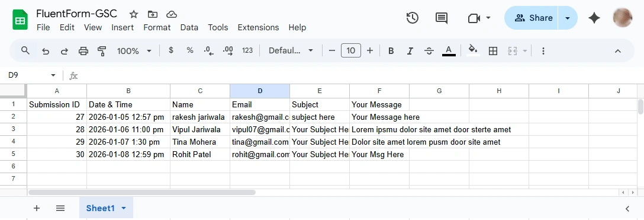Select cell with 2026-01-07 1:30 pm
This screenshot has width=644, height=220.
(128, 142)
